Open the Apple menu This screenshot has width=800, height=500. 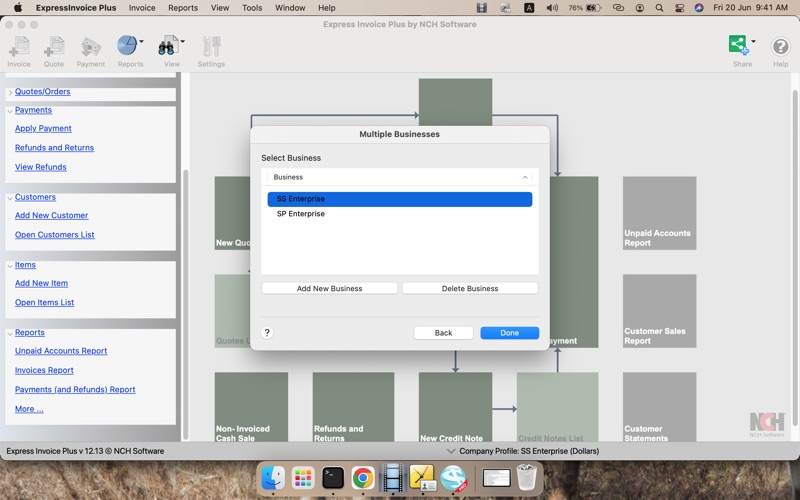(18, 8)
